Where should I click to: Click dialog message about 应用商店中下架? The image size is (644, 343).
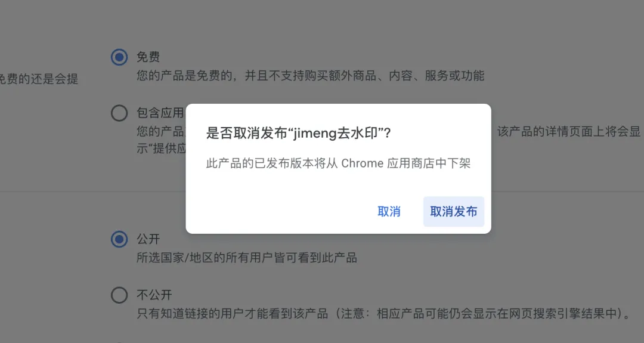[338, 163]
